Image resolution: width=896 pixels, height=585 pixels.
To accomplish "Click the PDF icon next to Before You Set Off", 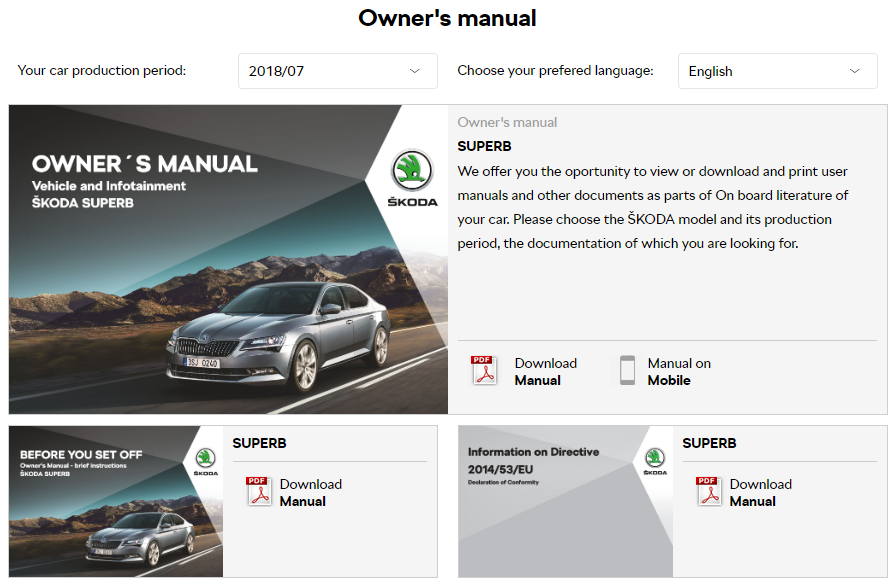I will click(x=259, y=491).
